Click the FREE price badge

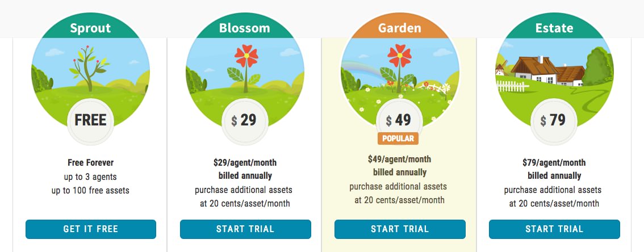click(91, 120)
